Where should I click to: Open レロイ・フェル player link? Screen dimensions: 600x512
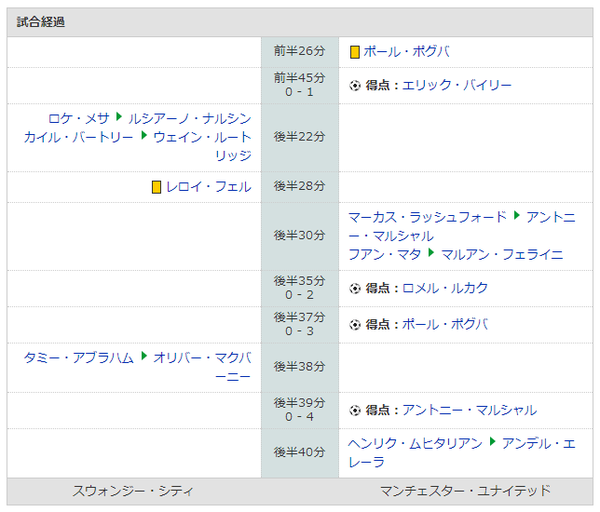tap(209, 187)
